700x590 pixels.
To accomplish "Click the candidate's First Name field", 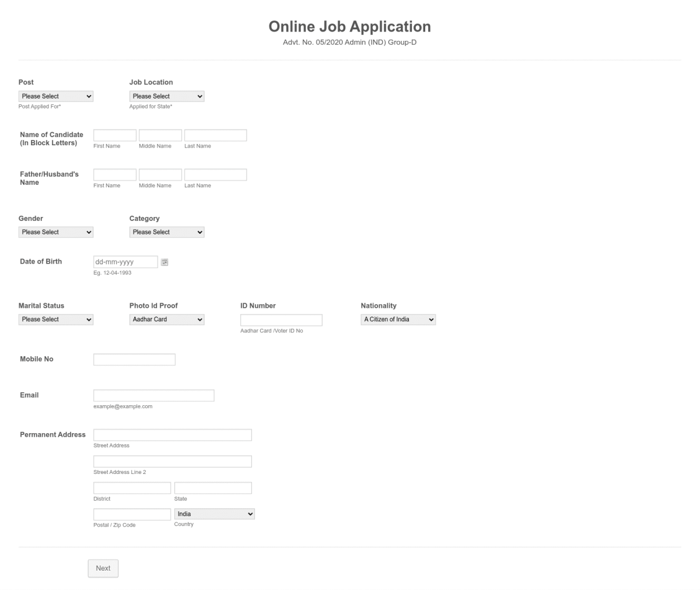I will (114, 135).
